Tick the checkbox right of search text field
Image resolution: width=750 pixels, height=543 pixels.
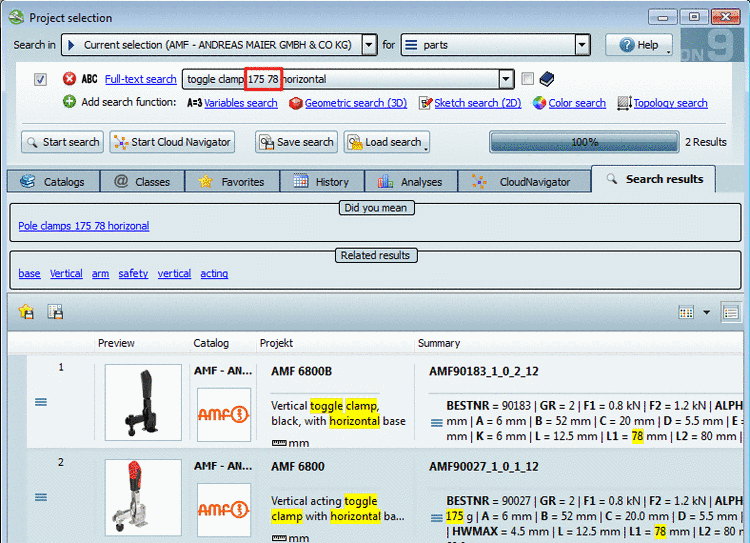point(527,78)
